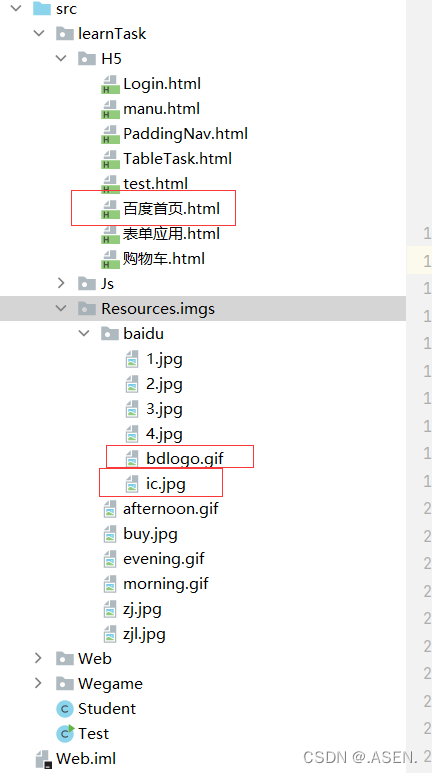
Task: Select ic.jpg file name
Action: click(x=166, y=484)
